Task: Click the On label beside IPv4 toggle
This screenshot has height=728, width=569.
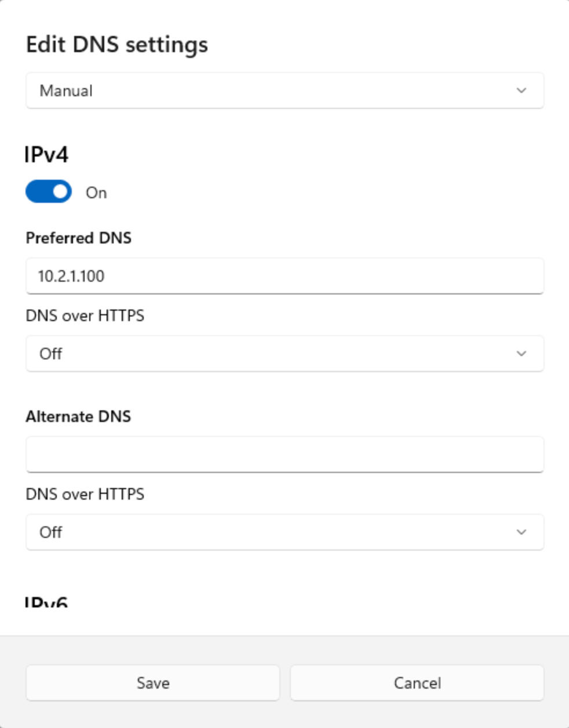Action: click(96, 193)
